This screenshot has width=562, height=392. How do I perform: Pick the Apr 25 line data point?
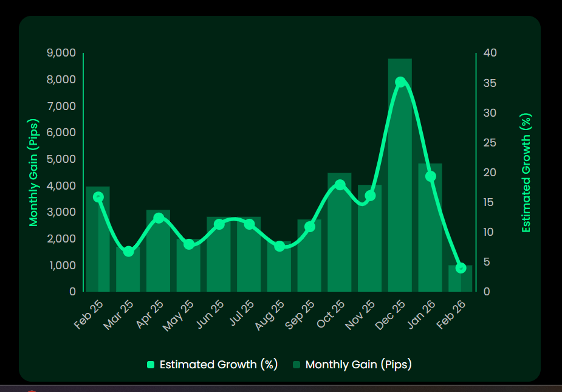coord(159,218)
